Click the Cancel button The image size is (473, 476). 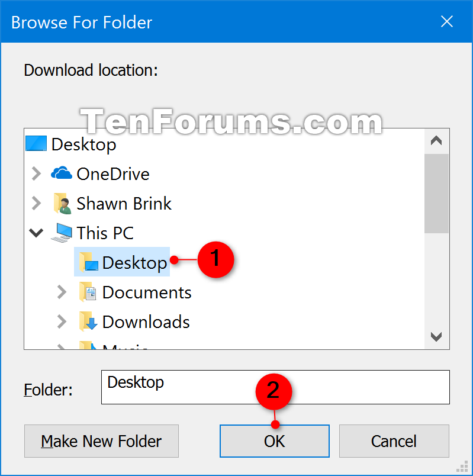point(394,441)
